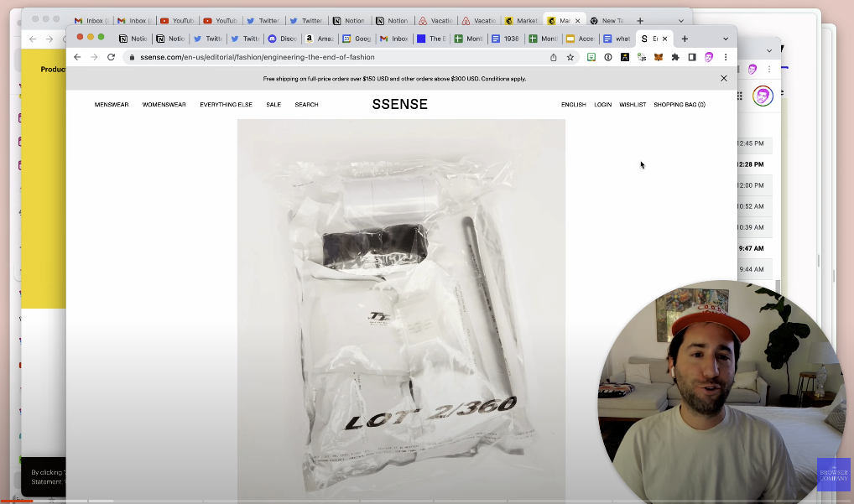Switch to the Amazon tab
This screenshot has width=854, height=504.
pos(320,39)
